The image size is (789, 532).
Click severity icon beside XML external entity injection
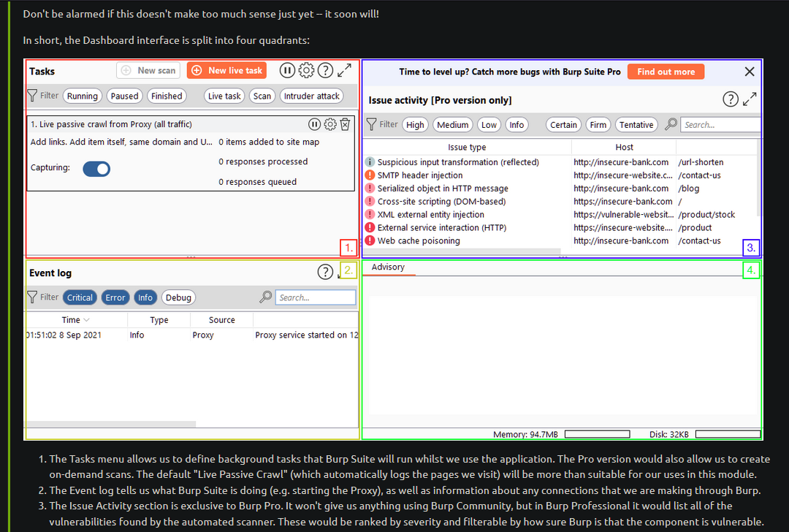[370, 214]
